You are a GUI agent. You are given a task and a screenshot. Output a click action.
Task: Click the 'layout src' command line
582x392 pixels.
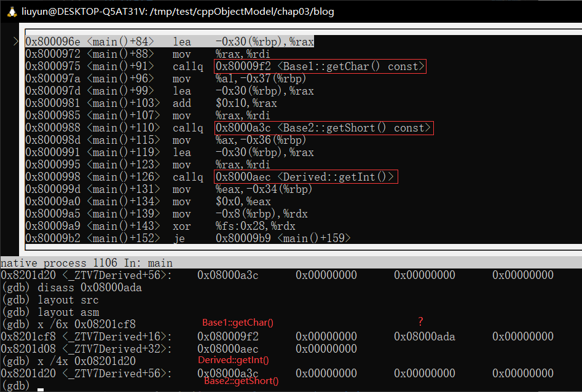coord(50,300)
